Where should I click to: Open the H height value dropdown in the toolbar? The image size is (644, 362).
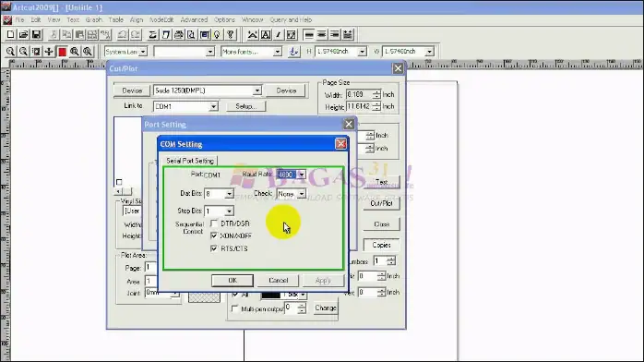362,52
